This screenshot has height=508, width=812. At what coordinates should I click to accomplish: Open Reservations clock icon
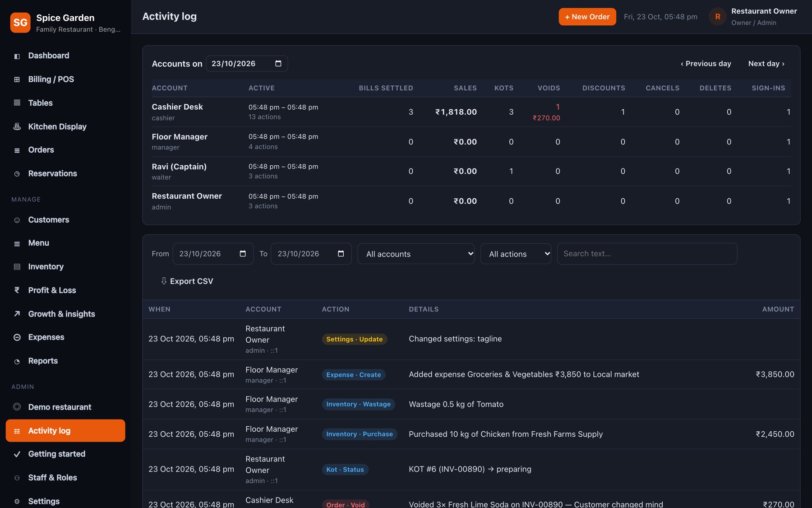point(17,174)
